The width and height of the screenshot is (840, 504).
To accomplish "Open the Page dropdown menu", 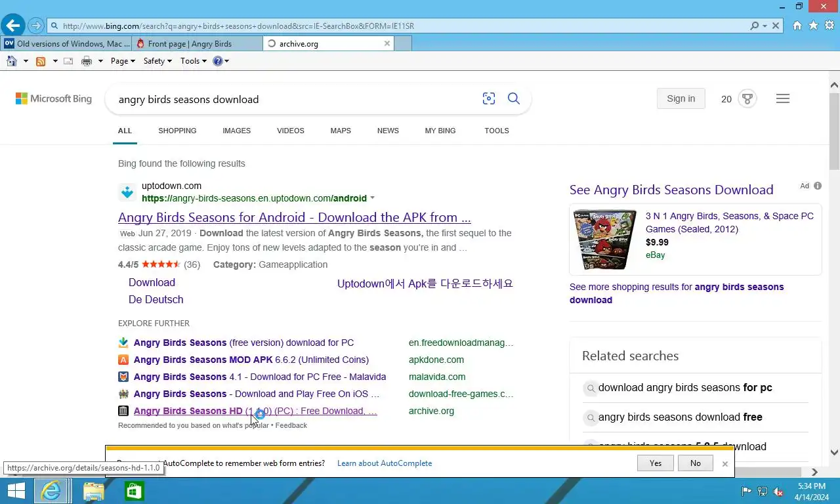I will 123,61.
